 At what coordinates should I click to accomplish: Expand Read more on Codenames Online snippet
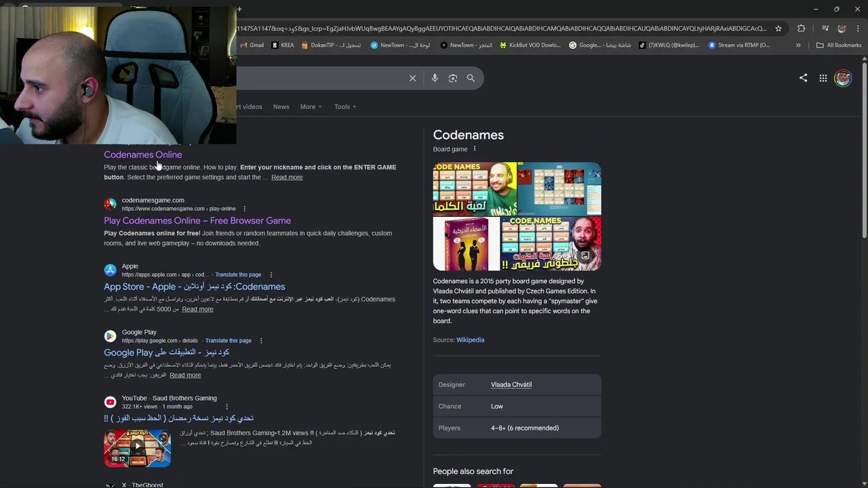(x=287, y=178)
